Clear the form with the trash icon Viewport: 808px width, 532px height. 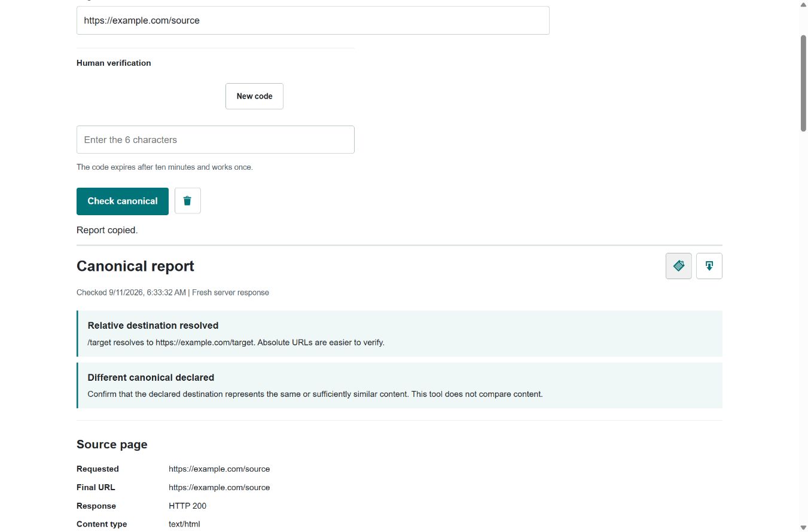tap(188, 201)
